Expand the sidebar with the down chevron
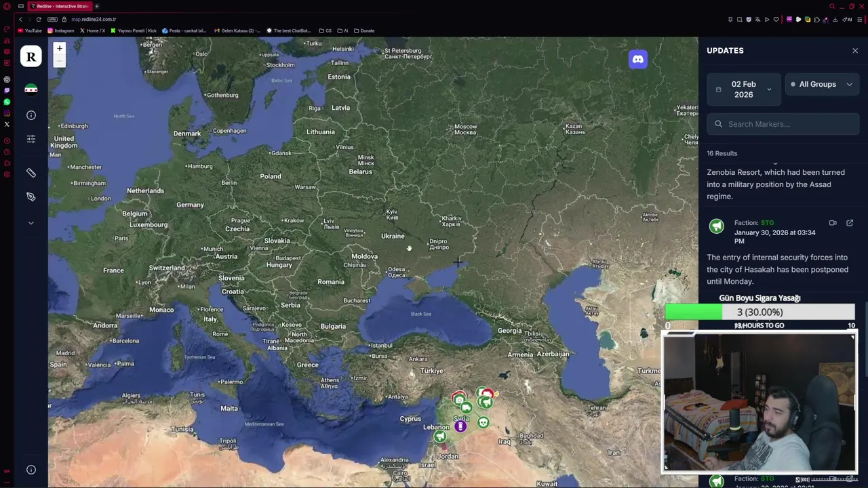Image resolution: width=868 pixels, height=488 pixels. point(31,223)
